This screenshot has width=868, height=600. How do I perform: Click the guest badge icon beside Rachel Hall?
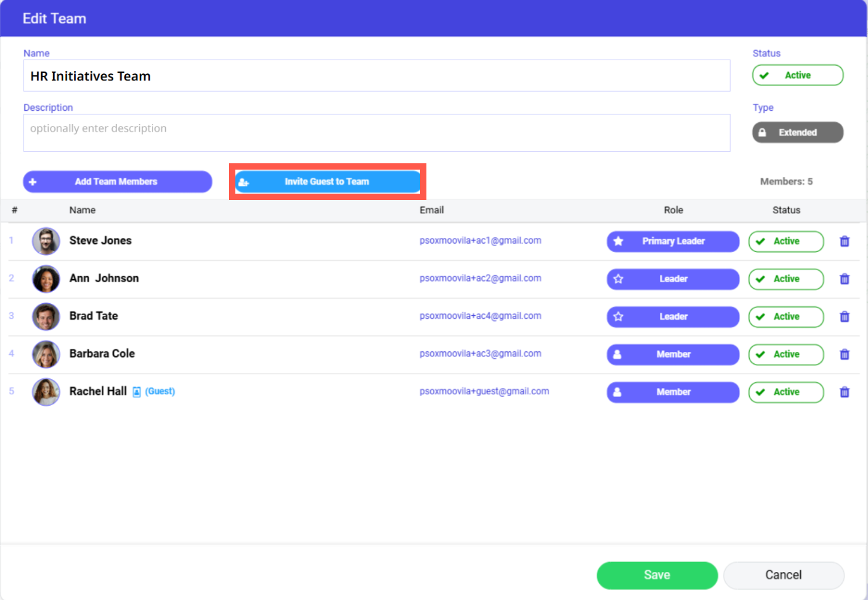137,392
